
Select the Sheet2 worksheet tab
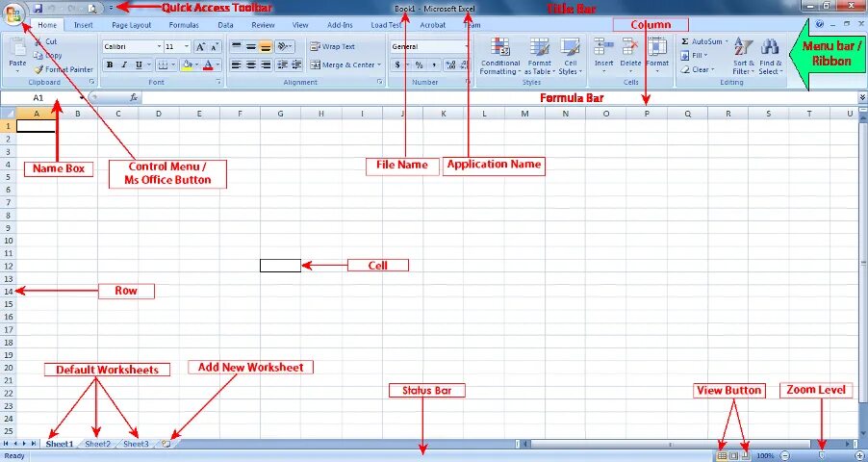[x=98, y=444]
